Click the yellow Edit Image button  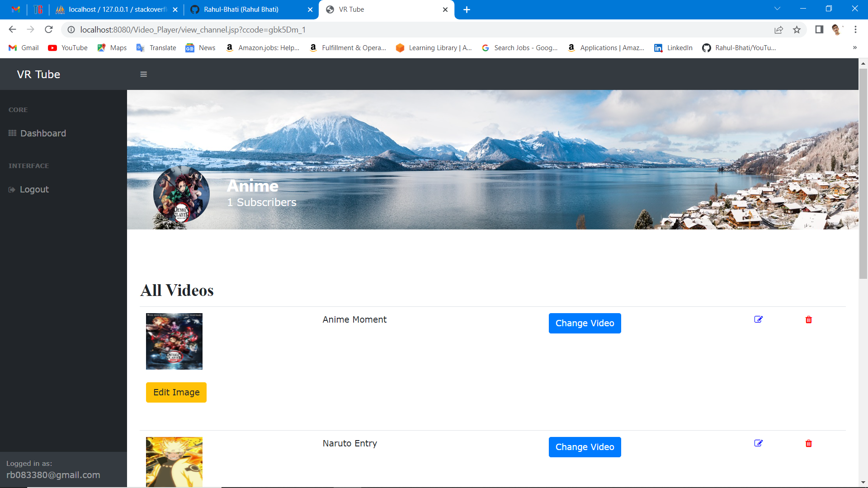(x=176, y=392)
